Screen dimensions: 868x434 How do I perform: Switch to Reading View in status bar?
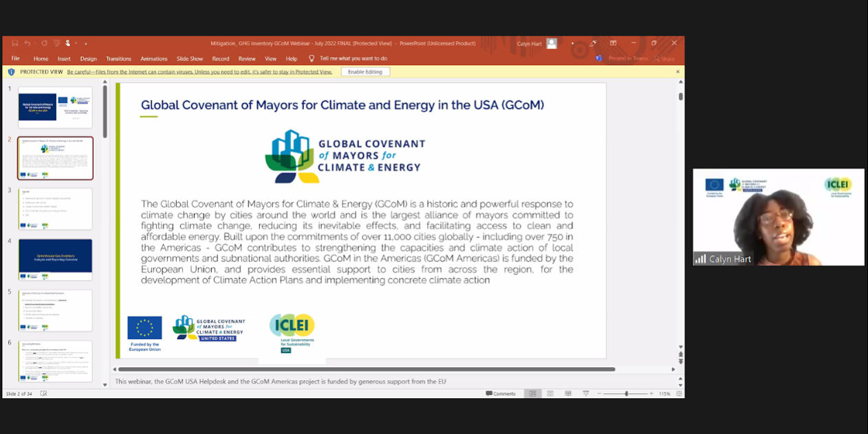point(567,393)
